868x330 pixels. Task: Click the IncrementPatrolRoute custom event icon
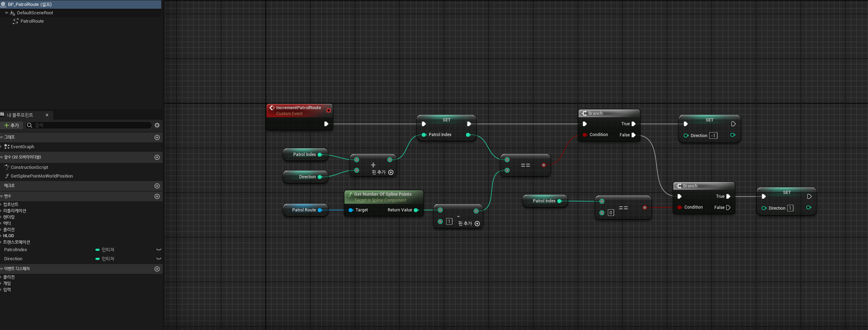pyautogui.click(x=272, y=108)
